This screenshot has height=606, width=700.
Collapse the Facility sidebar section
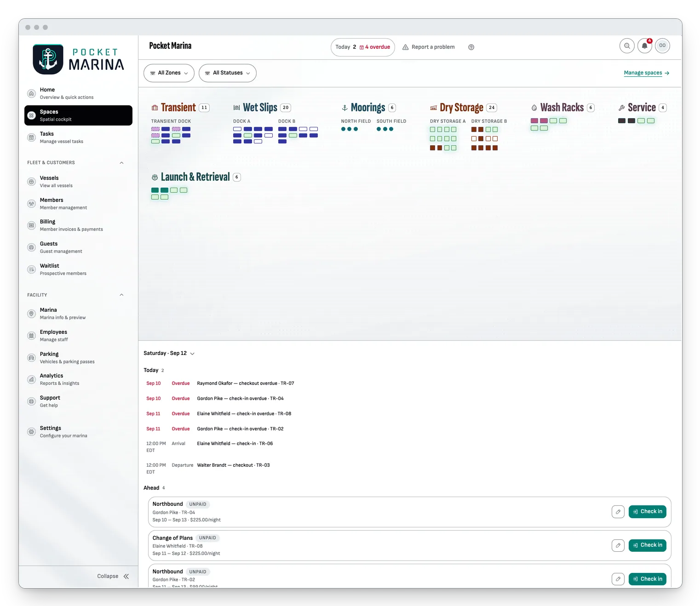tap(121, 295)
